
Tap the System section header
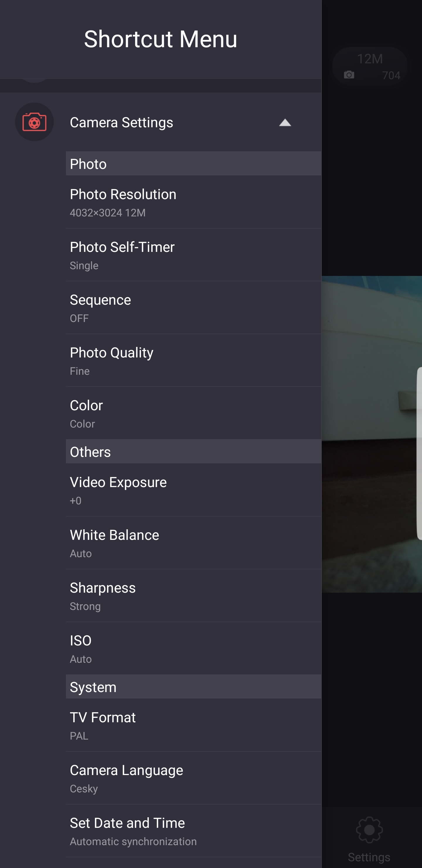(193, 687)
